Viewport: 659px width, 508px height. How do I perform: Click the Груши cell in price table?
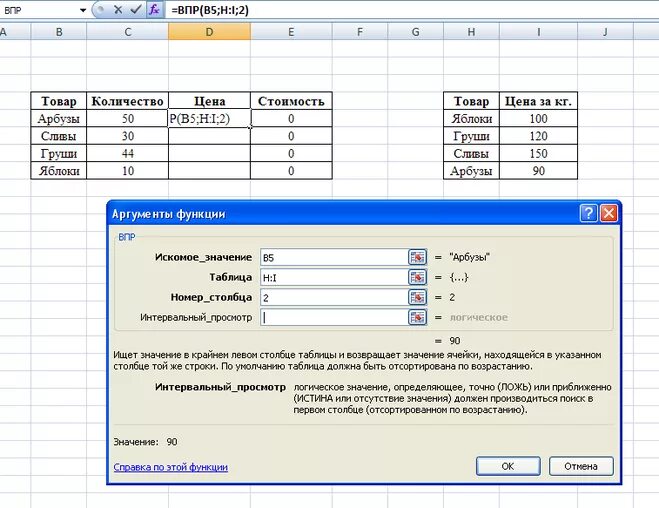click(x=471, y=136)
